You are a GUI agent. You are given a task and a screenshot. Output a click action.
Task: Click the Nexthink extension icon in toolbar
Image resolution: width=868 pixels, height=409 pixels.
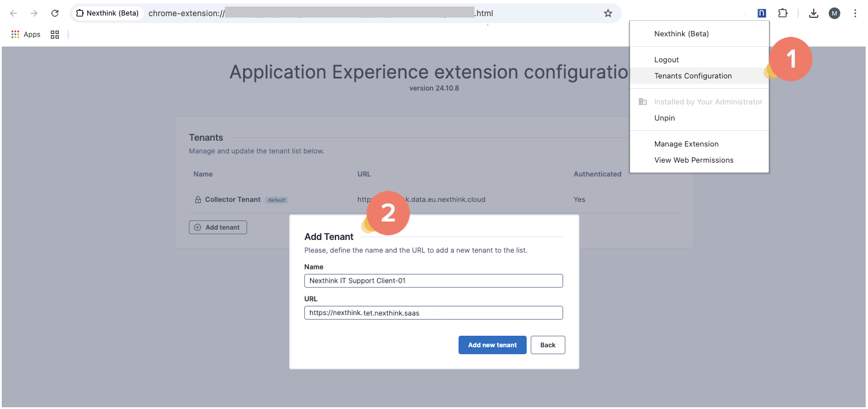coord(762,13)
